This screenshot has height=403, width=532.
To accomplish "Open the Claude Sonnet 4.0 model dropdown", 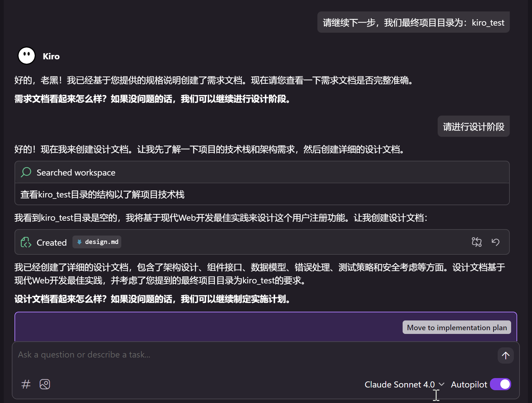I will click(x=405, y=384).
